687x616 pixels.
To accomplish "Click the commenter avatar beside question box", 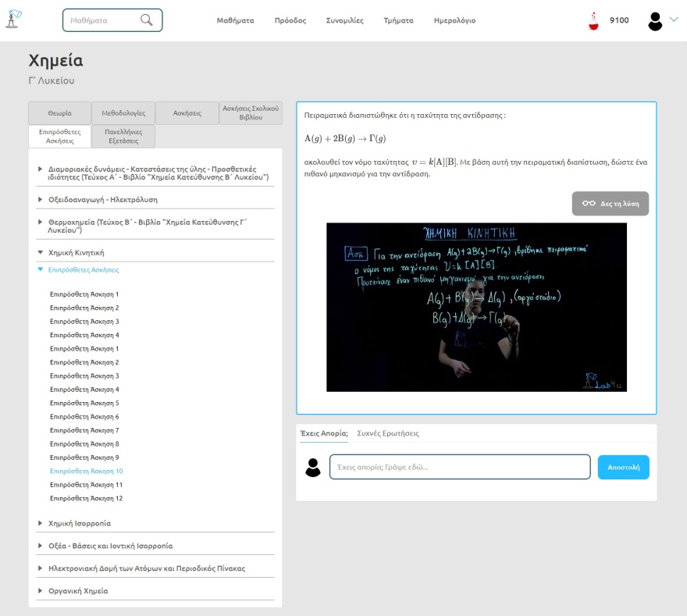I will [313, 467].
